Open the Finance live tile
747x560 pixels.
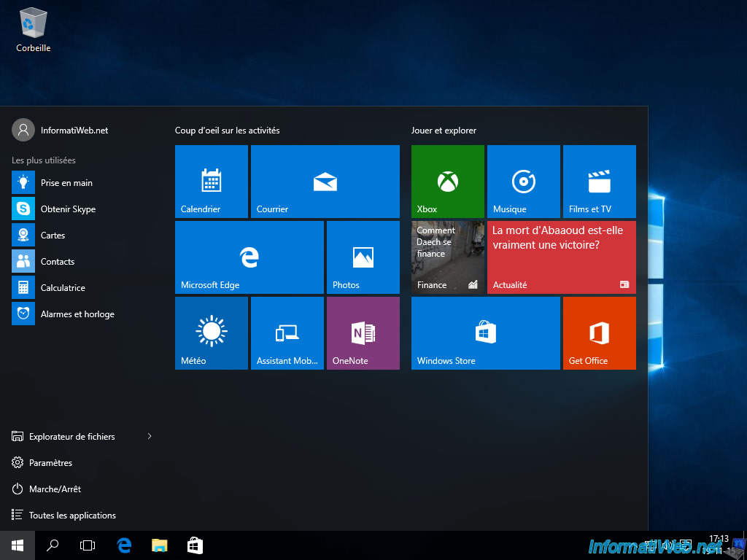click(x=448, y=257)
